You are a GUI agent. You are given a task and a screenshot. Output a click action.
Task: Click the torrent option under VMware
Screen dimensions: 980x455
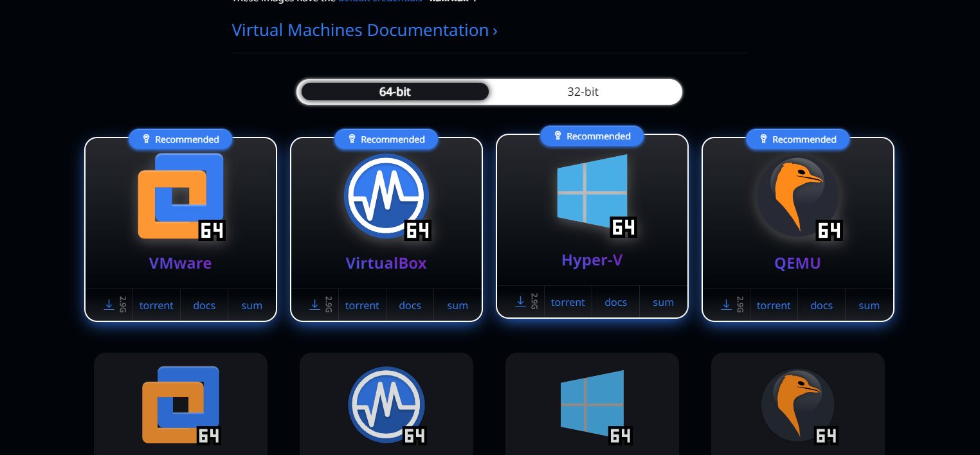coord(156,305)
